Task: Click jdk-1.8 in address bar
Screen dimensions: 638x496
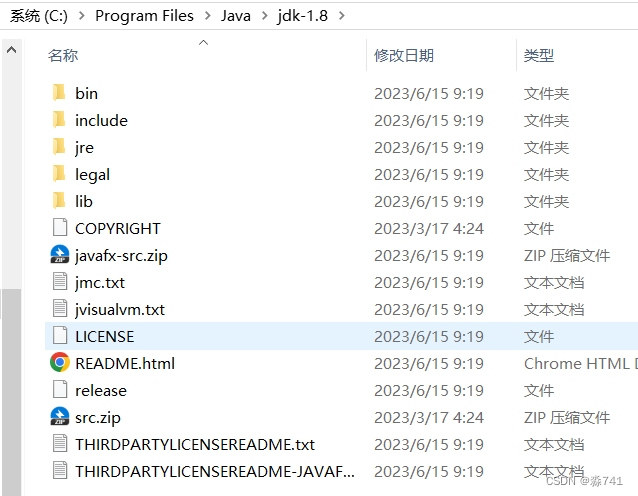Action: [x=302, y=16]
